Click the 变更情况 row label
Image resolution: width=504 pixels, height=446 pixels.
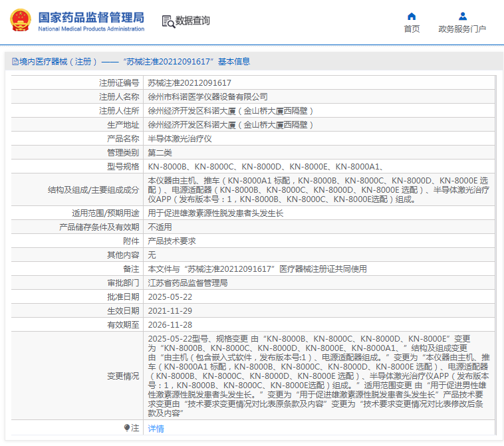123,376
